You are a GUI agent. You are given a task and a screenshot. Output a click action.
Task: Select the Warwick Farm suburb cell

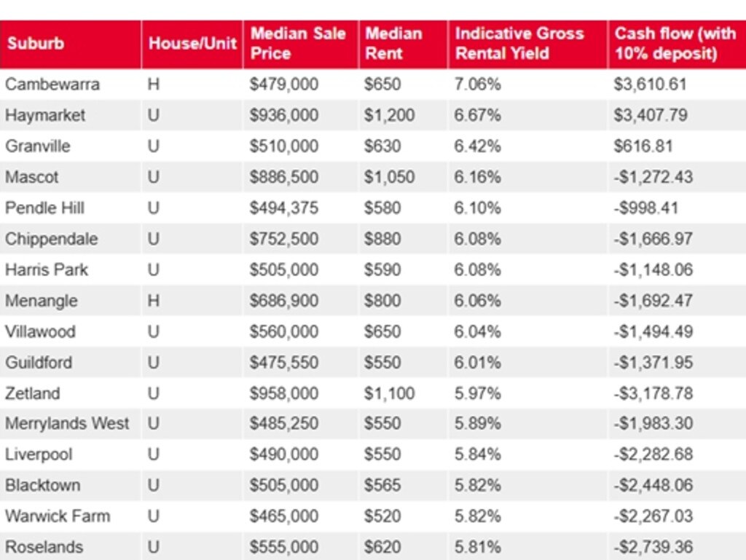click(58, 516)
